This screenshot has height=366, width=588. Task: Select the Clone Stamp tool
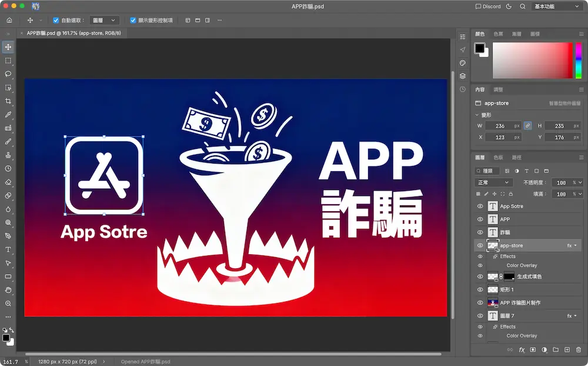(x=8, y=155)
